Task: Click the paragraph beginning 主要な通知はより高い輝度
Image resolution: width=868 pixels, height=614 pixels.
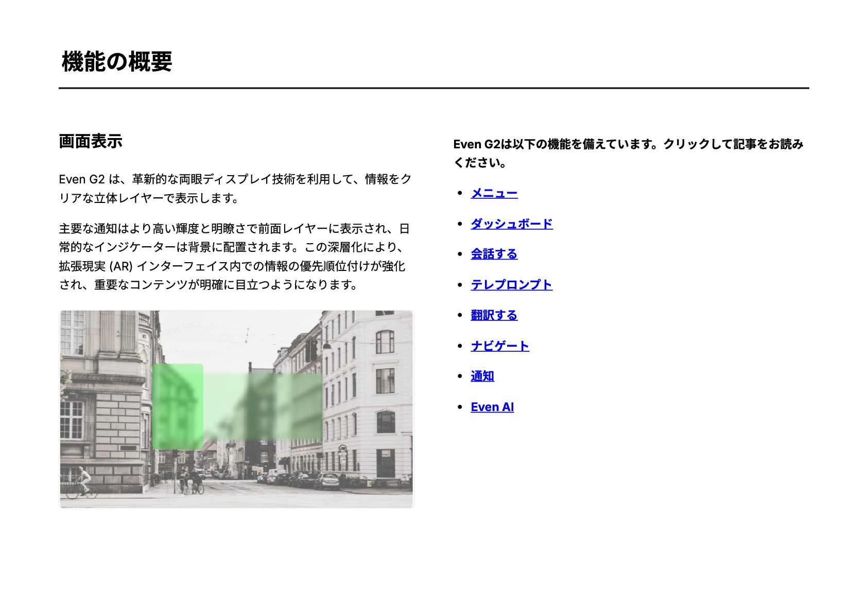Action: tap(235, 257)
